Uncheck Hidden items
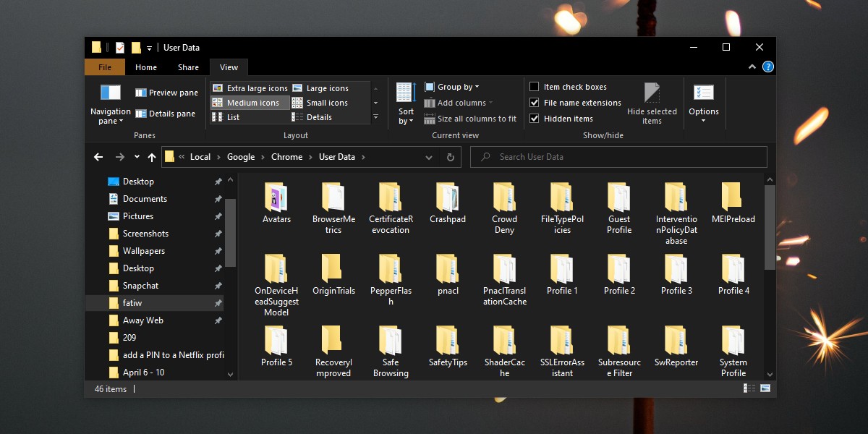The image size is (868, 434). (x=561, y=119)
